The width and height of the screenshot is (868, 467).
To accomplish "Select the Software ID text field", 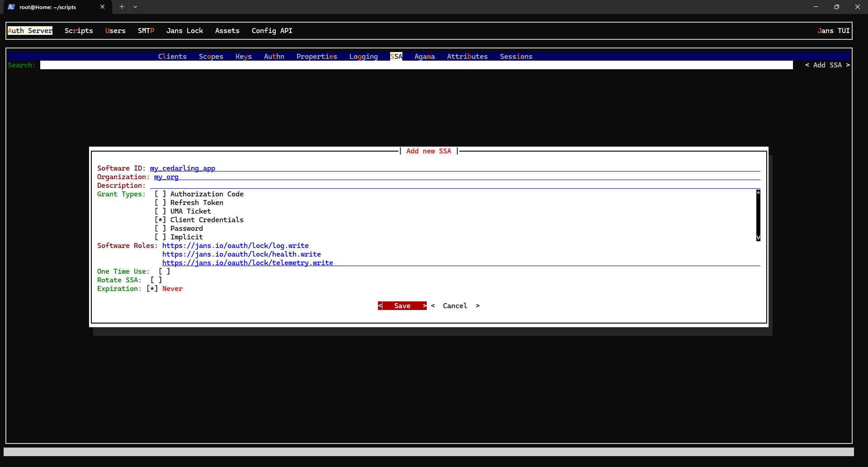I will pos(452,168).
